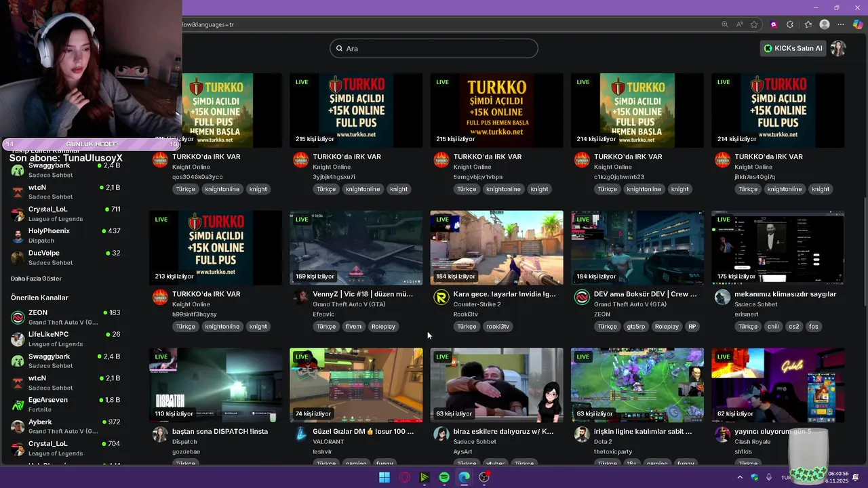Open gozdebae channel avatar
The height and width of the screenshot is (488, 868).
point(160,434)
